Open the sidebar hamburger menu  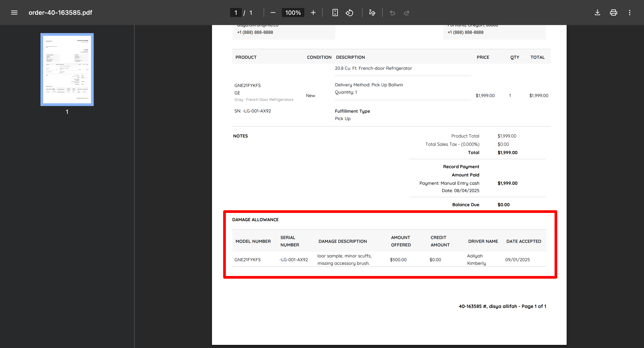tap(14, 13)
